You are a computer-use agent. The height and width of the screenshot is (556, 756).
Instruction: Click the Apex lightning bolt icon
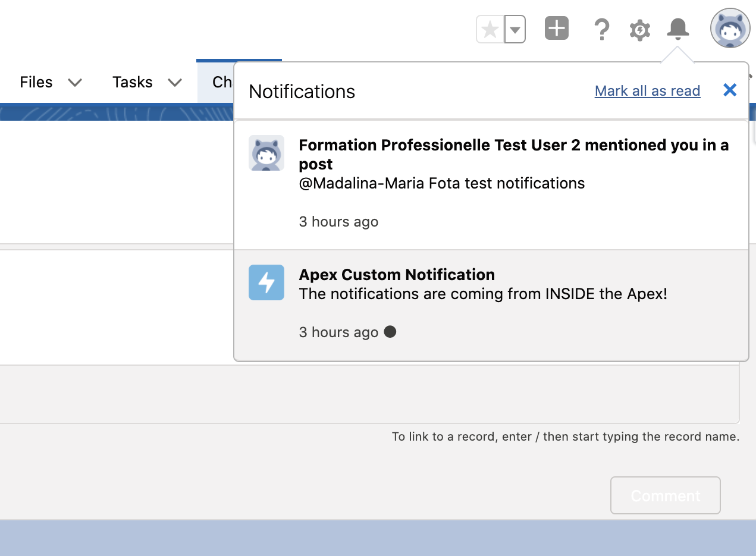pos(266,282)
